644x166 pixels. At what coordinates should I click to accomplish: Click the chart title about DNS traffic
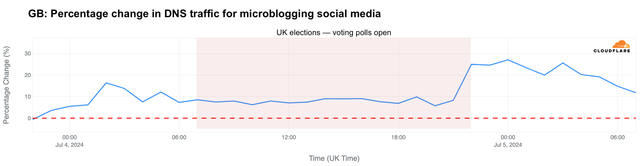point(204,14)
